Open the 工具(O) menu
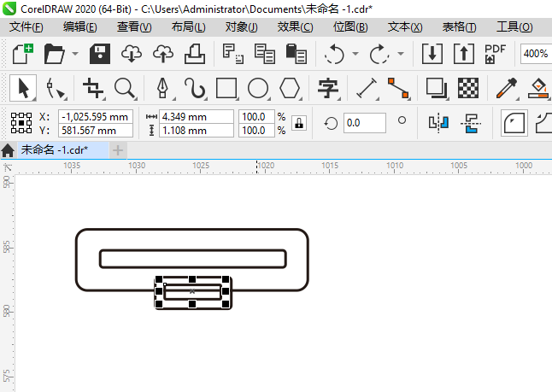The height and width of the screenshot is (392, 552). coord(514,27)
